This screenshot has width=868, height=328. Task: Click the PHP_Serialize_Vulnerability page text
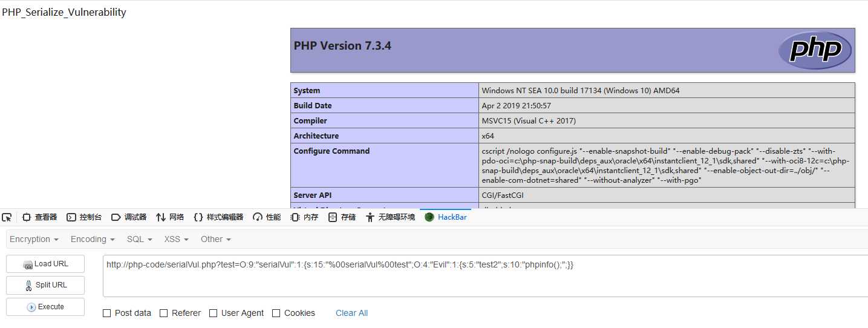coord(64,12)
